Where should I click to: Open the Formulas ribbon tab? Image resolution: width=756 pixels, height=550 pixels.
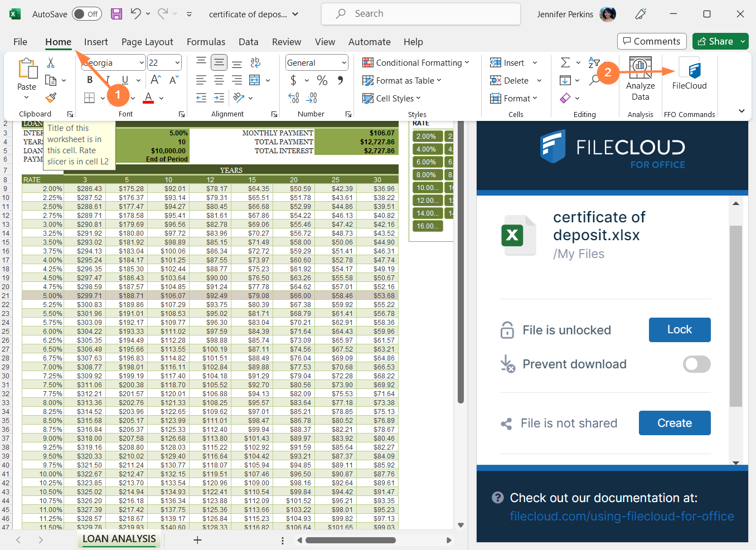click(206, 42)
